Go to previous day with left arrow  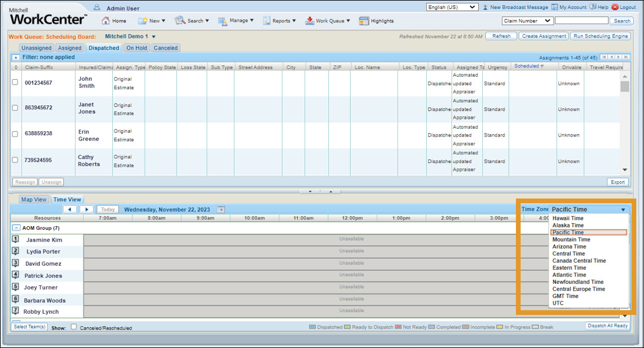point(70,209)
